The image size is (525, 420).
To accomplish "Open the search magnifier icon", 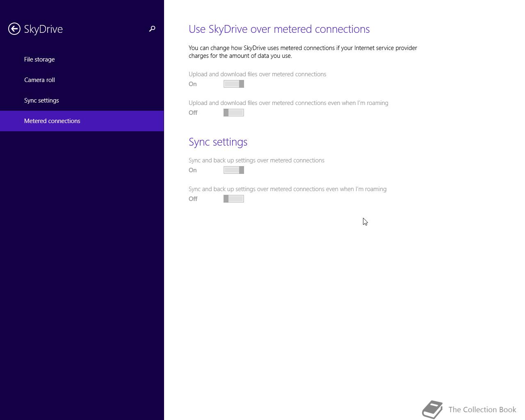I will 152,29.
